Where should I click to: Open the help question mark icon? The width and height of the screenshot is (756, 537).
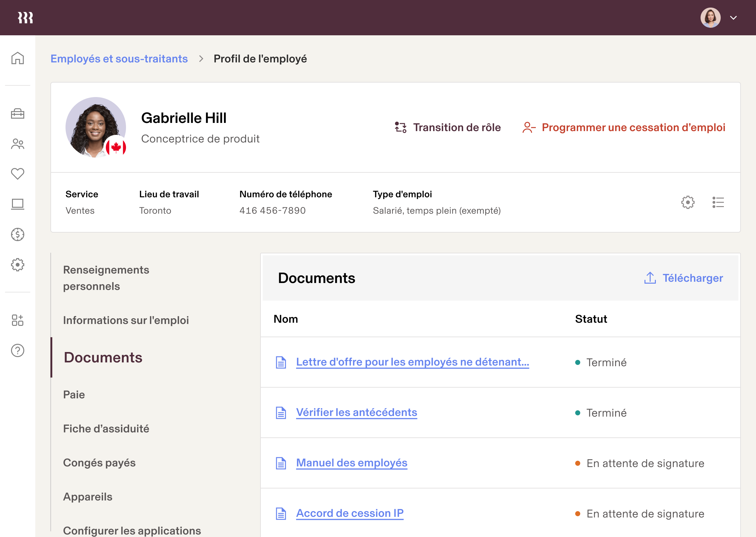(17, 350)
